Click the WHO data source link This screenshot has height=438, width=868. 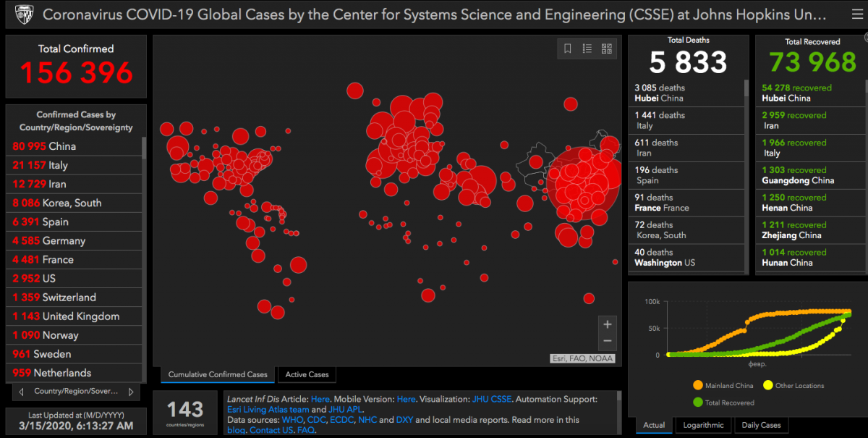tap(292, 419)
